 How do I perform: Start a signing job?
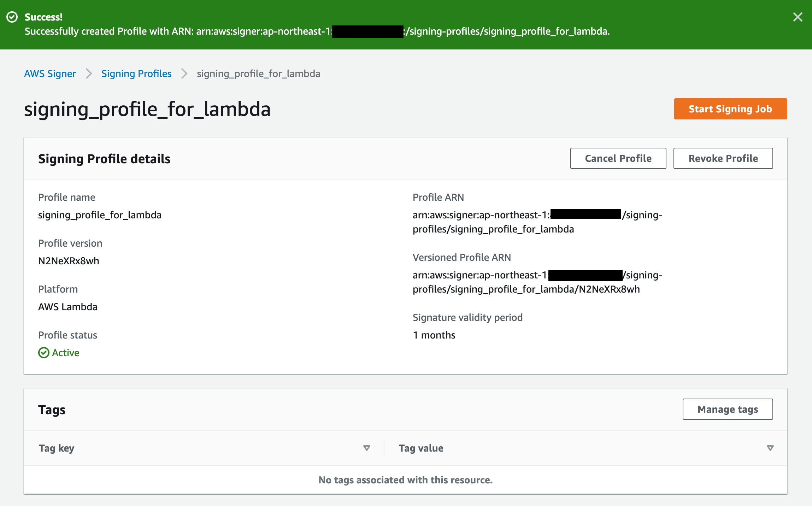730,109
